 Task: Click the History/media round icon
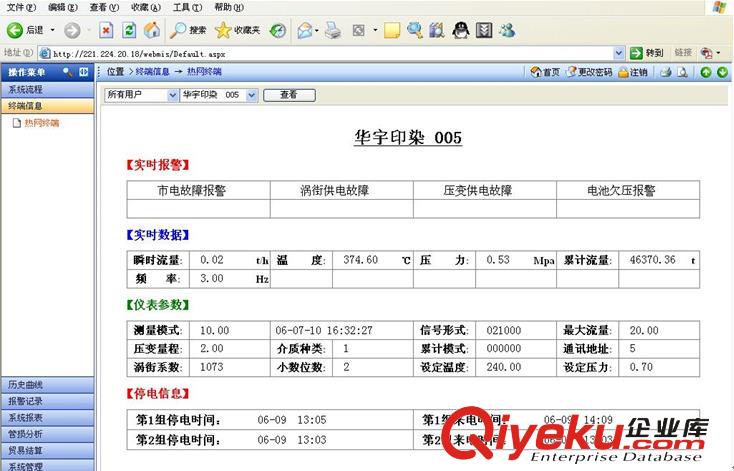pyautogui.click(x=278, y=30)
